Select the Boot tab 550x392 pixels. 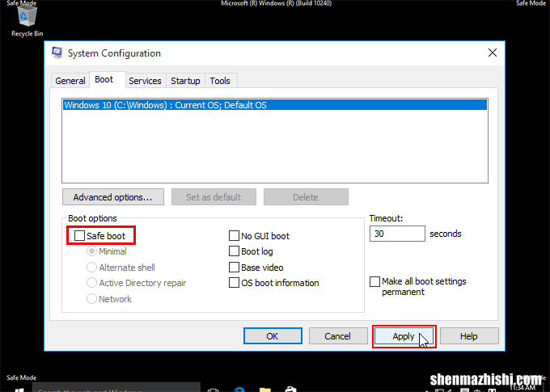(104, 79)
